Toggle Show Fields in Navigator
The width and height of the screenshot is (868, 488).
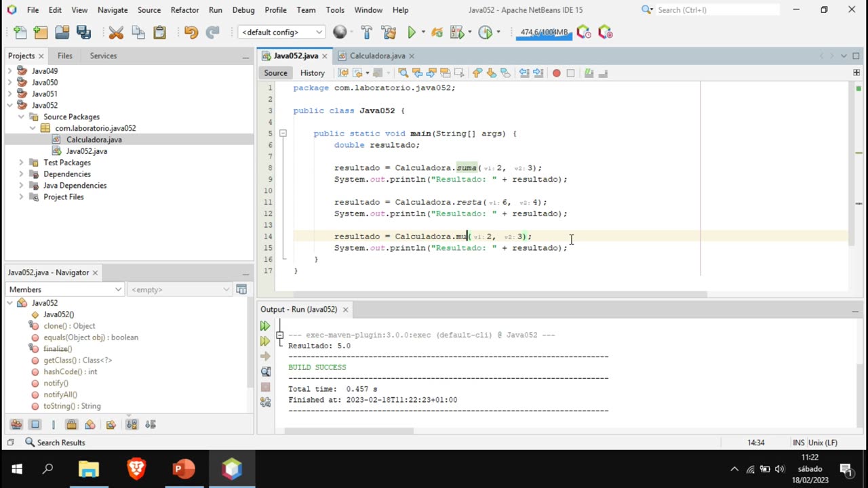click(x=35, y=424)
